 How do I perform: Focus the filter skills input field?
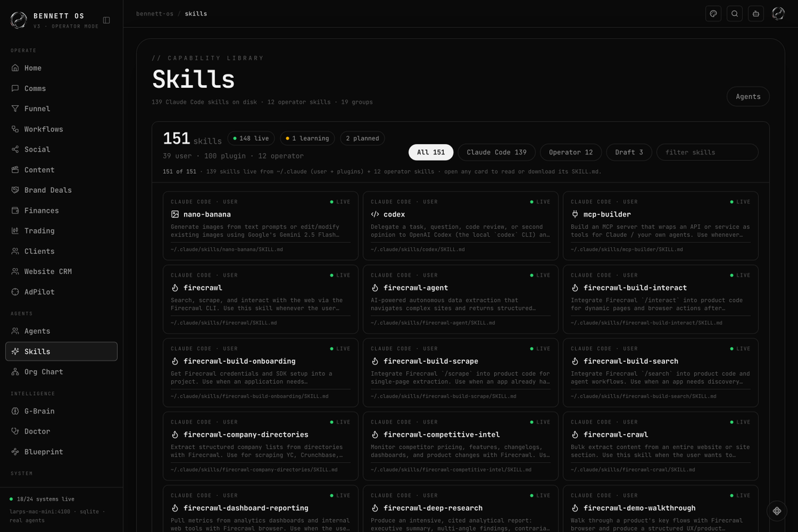click(x=708, y=152)
